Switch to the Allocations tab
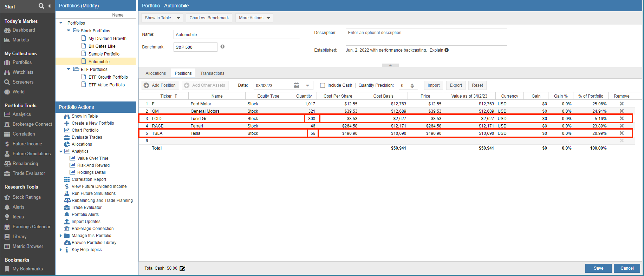Viewport: 644px width, 276px height. pos(156,73)
